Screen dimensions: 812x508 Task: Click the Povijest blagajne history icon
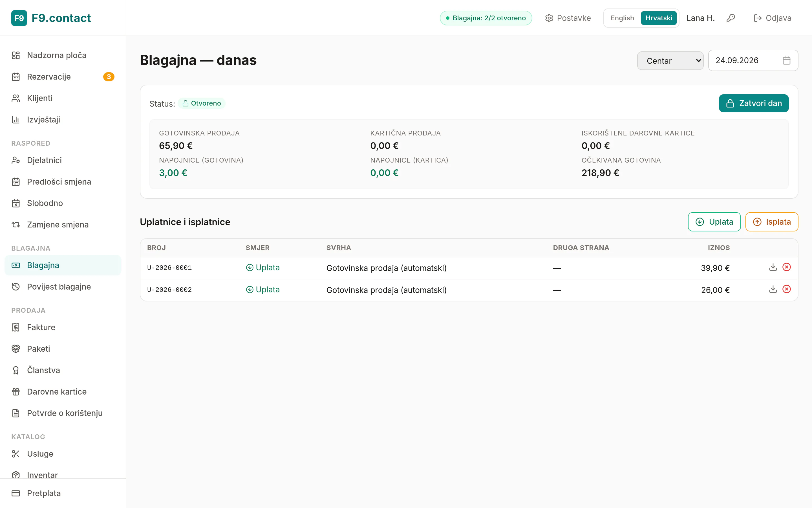[x=16, y=287]
